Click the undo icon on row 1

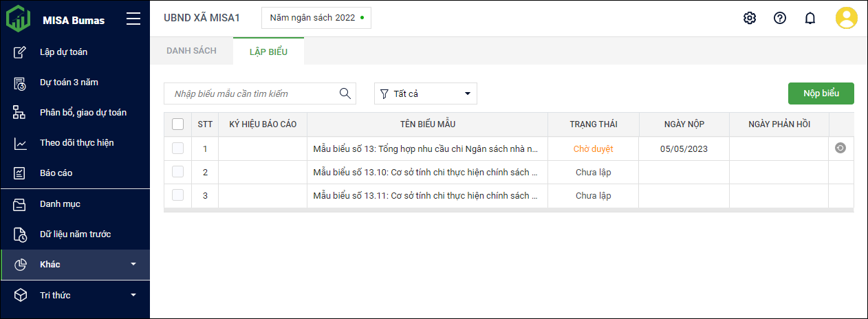tap(840, 148)
